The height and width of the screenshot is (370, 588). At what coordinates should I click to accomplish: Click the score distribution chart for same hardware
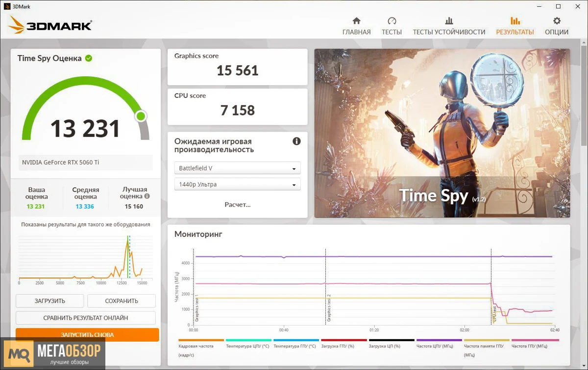tap(86, 259)
